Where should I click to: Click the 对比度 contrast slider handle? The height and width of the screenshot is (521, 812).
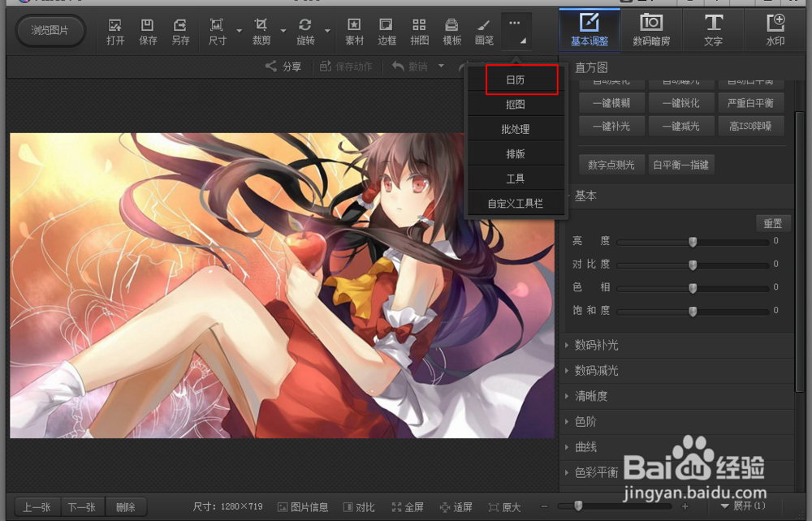coord(693,265)
